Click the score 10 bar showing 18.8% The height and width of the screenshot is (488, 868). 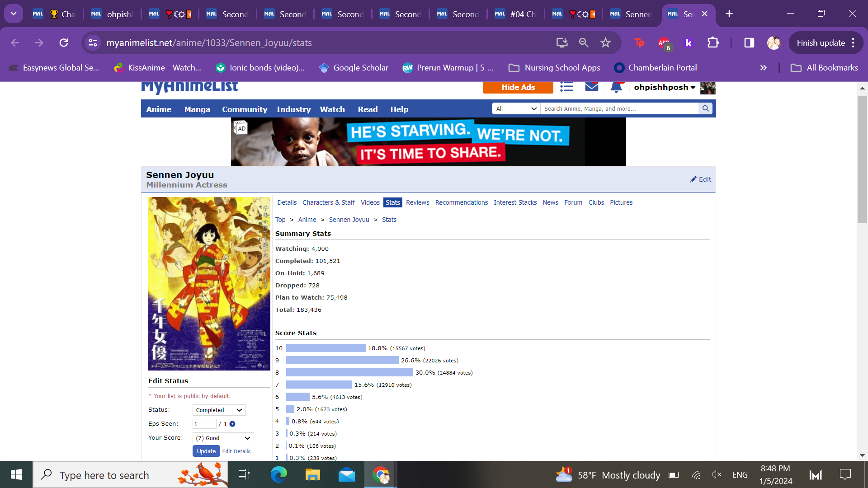(x=325, y=348)
